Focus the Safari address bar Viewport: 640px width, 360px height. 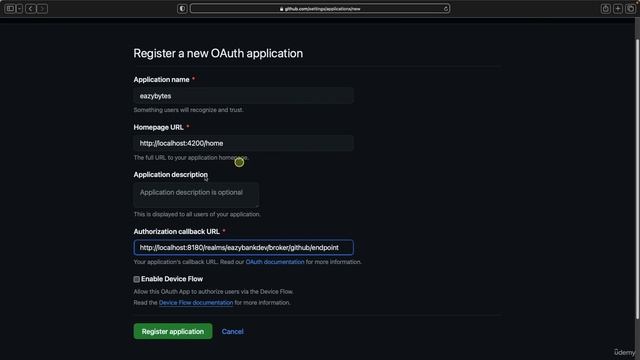click(x=320, y=9)
